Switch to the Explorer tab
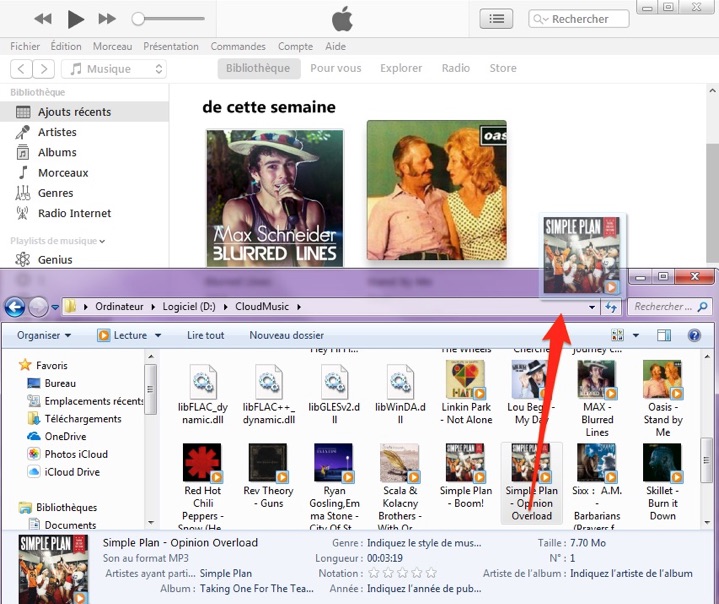 pos(401,68)
